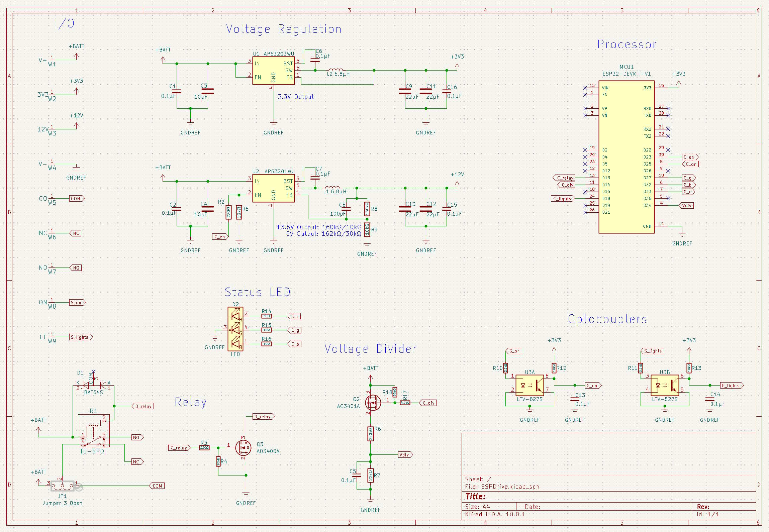Select the "3.3V Output" note
This screenshot has width=769, height=532.
(x=296, y=97)
